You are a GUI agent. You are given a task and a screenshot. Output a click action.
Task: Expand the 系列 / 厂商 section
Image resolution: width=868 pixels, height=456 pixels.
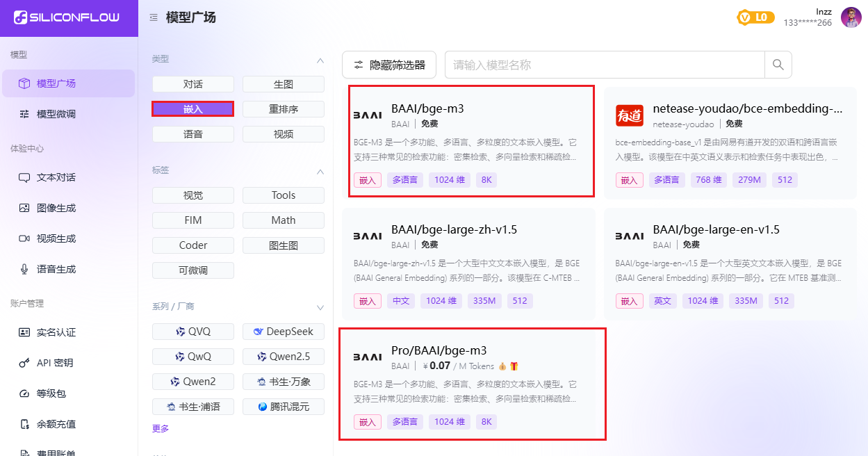[x=320, y=307]
